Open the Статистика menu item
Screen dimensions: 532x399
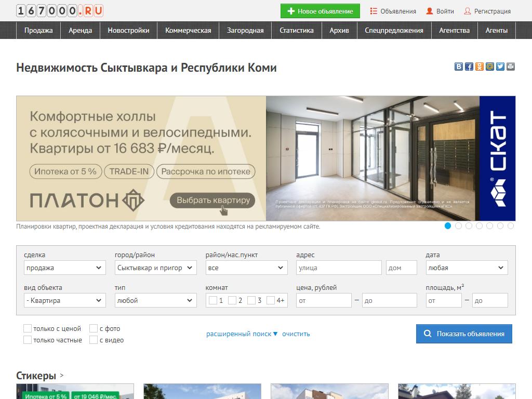[x=296, y=31]
